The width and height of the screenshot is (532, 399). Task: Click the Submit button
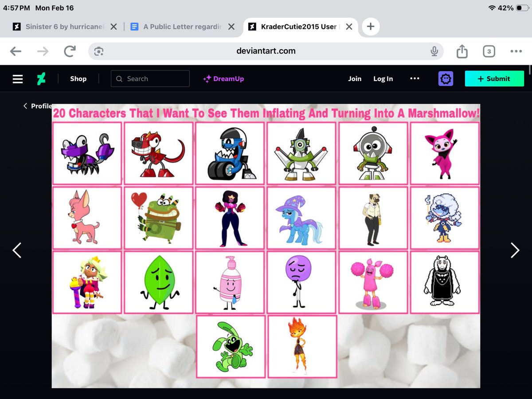click(x=494, y=79)
